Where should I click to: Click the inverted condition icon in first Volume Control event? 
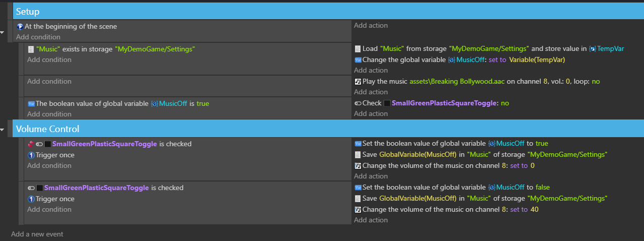[x=31, y=144]
